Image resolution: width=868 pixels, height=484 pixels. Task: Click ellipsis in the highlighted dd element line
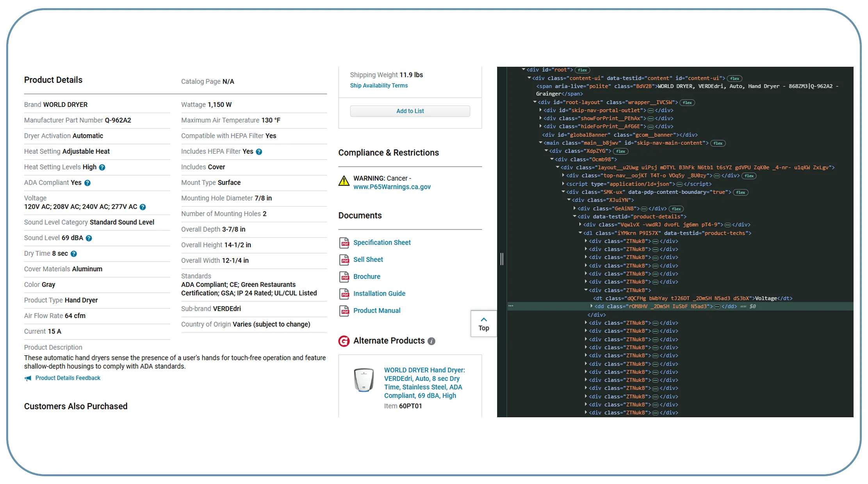tap(717, 307)
